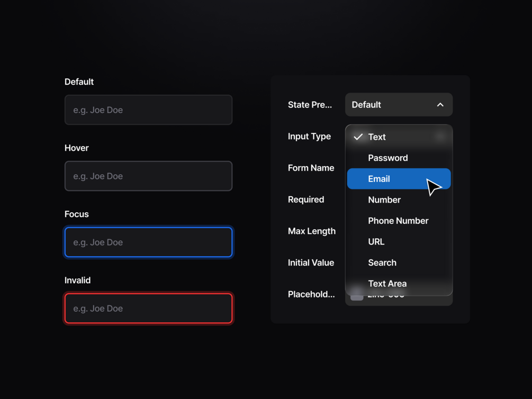Viewport: 532px width, 399px height.
Task: Select URL in the type menu
Action: pos(376,241)
